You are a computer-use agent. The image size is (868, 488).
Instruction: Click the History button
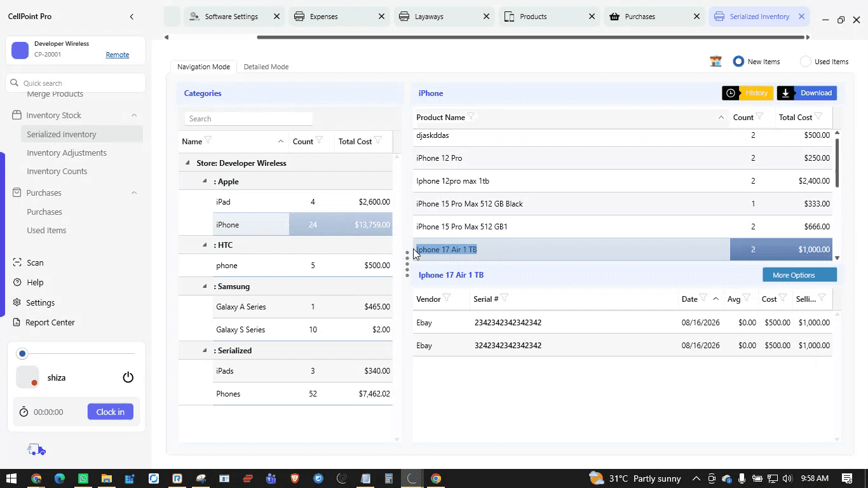point(748,93)
